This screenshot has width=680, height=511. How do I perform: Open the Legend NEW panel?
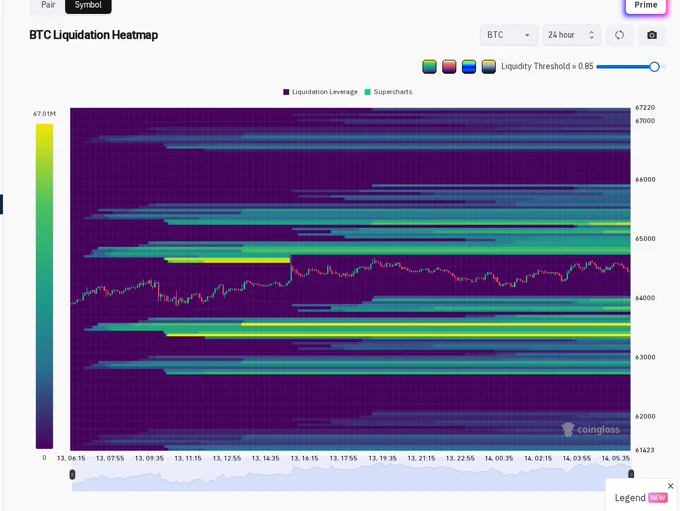pos(640,498)
